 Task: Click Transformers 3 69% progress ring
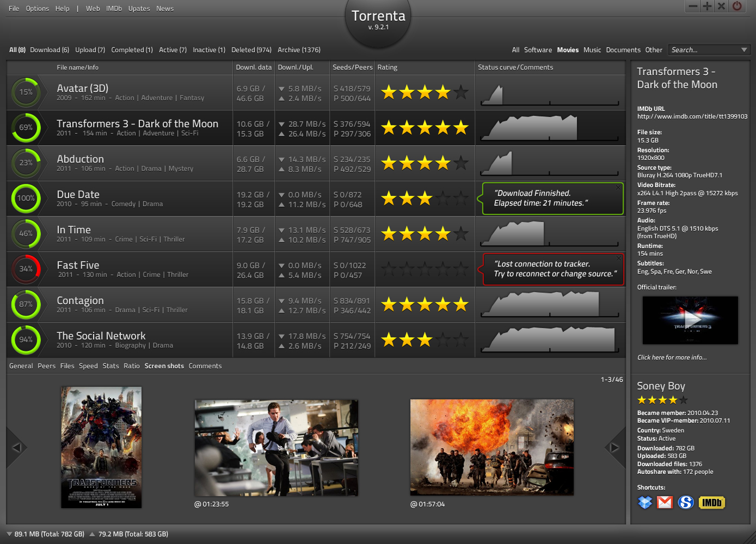point(26,127)
